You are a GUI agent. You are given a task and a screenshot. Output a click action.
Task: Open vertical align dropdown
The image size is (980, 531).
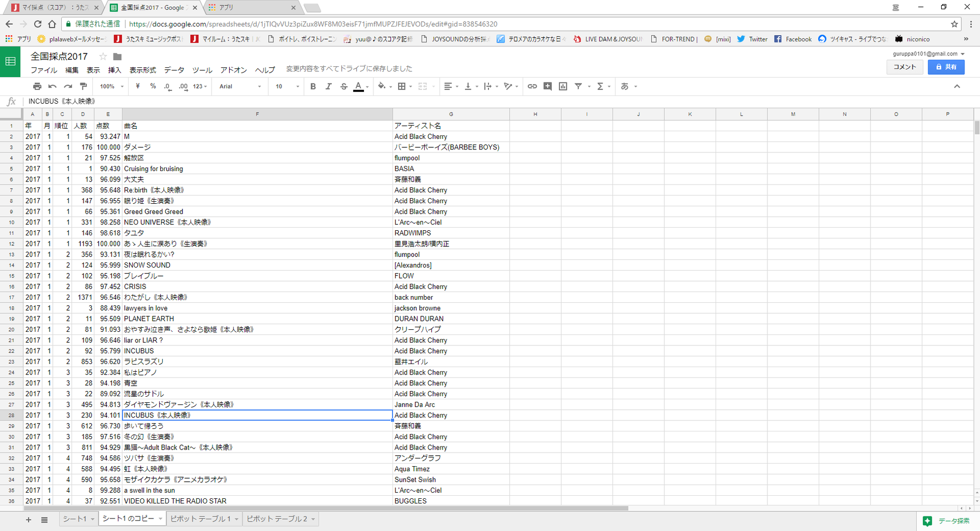(471, 87)
